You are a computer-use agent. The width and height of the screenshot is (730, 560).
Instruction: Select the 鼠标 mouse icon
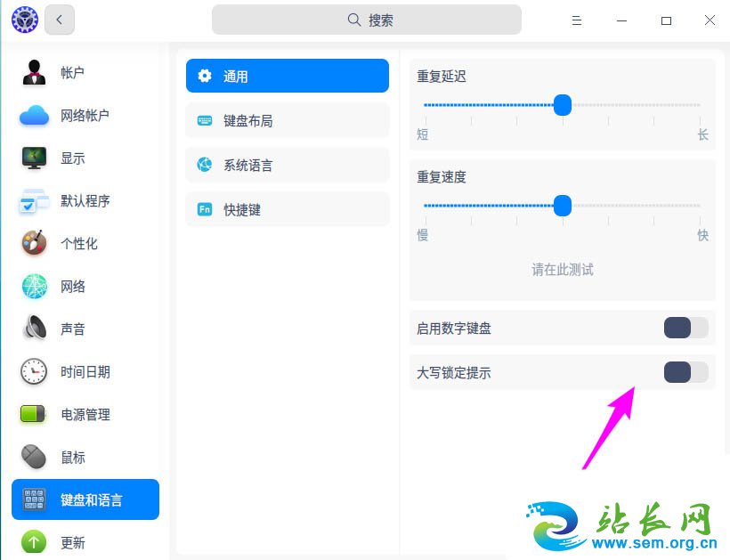[34, 457]
